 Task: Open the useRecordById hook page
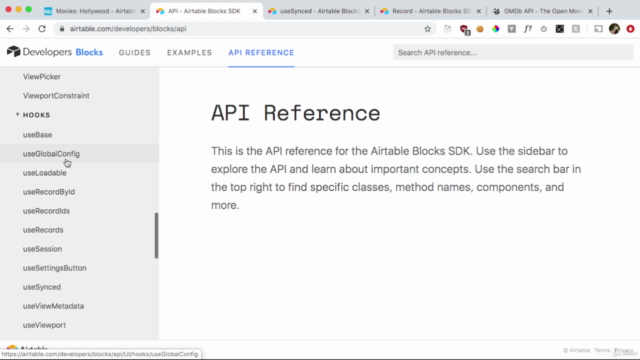(49, 192)
